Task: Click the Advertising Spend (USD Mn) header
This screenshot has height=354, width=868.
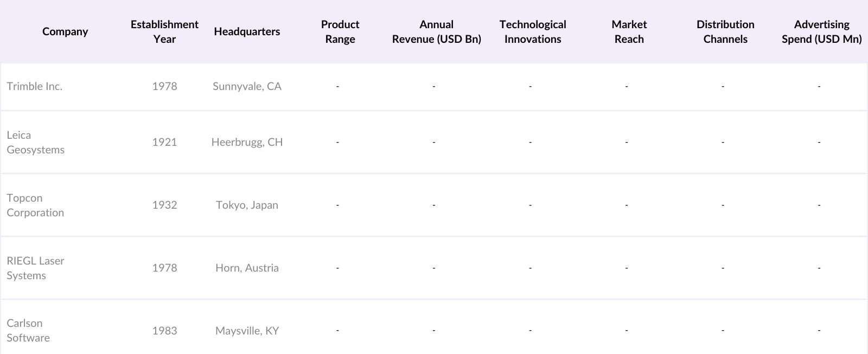Action: [821, 31]
